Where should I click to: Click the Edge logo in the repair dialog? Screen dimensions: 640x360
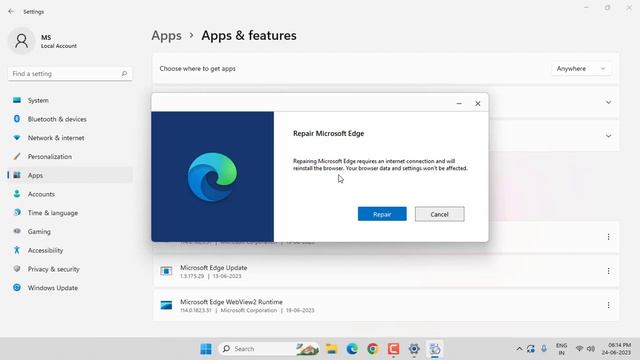point(212,177)
